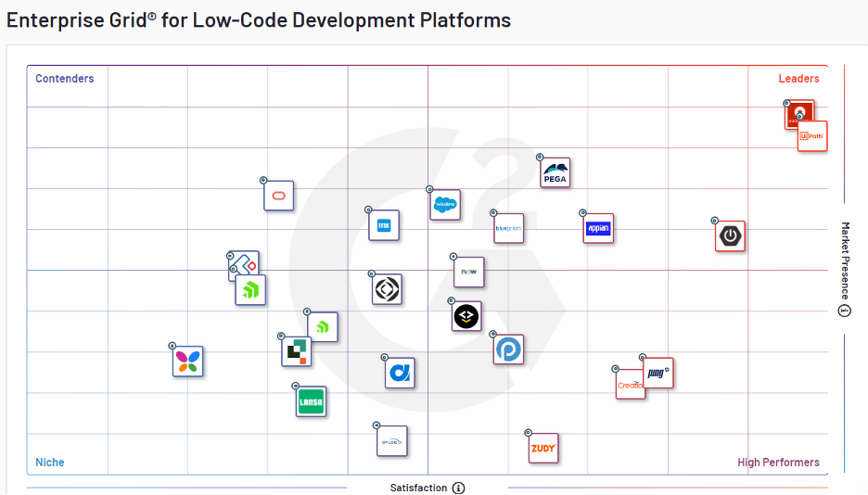The image size is (868, 495).
Task: Click the Enterprise Grid for Low-Code heading
Action: [x=259, y=19]
